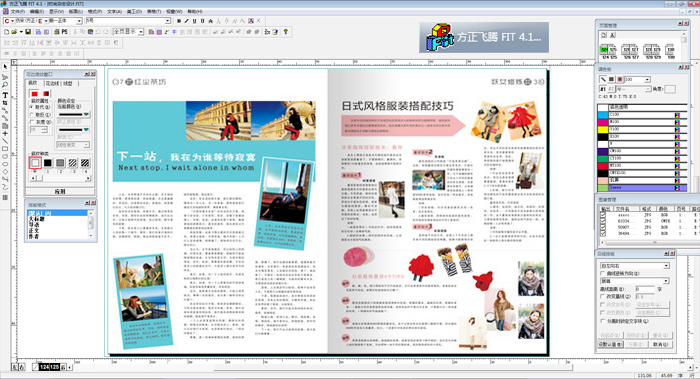Pick the arrow selection tool
This screenshot has width=700, height=379.
5,67
